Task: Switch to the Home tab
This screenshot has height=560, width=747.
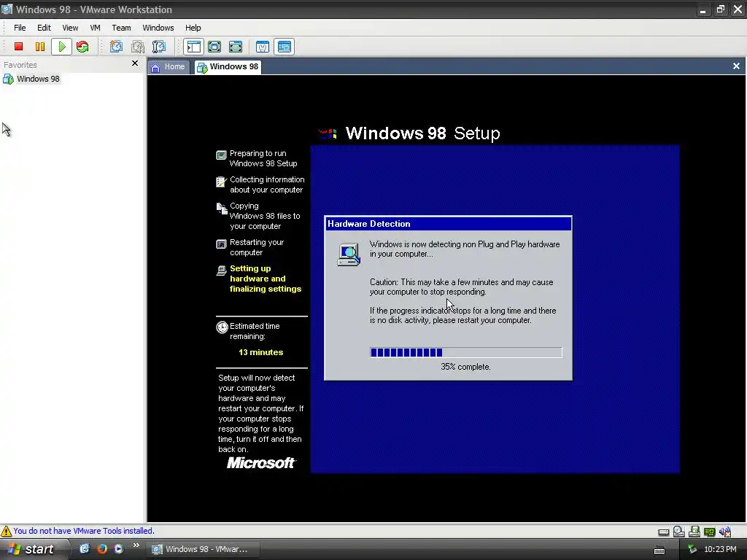Action: pyautogui.click(x=168, y=66)
